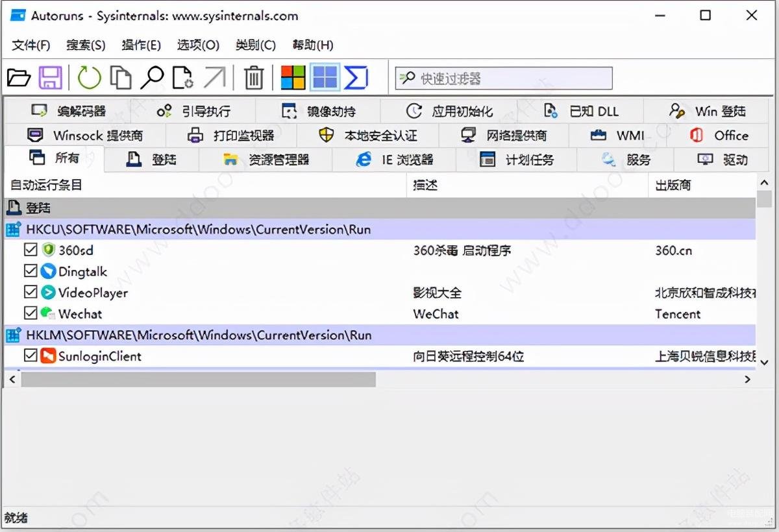Switch to the 计划任务 tab
This screenshot has width=779, height=532.
tap(517, 160)
